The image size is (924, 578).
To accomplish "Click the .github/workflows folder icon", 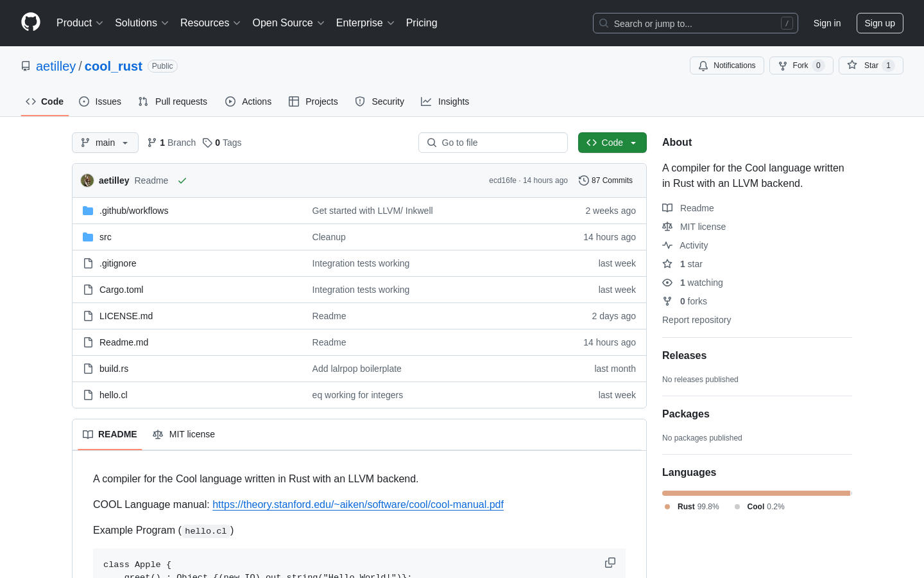I will click(88, 211).
